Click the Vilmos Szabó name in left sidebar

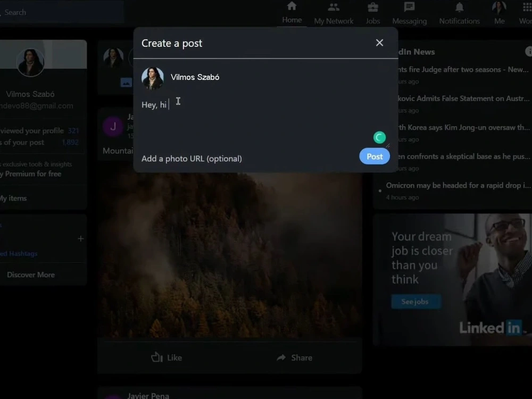30,94
